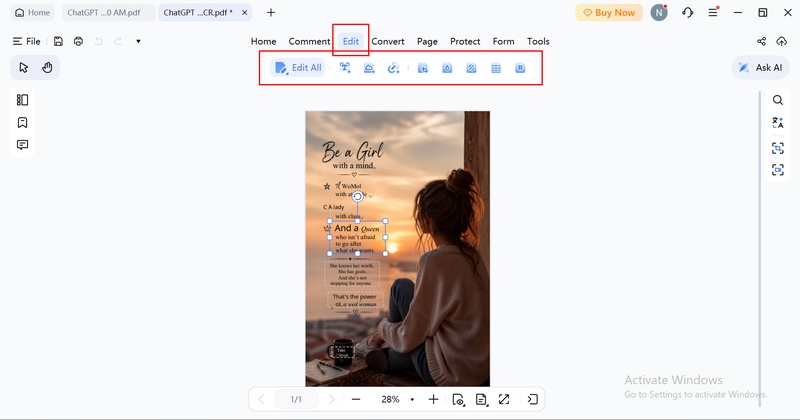800x420 pixels.
Task: Save the document with the disk icon
Action: point(58,41)
